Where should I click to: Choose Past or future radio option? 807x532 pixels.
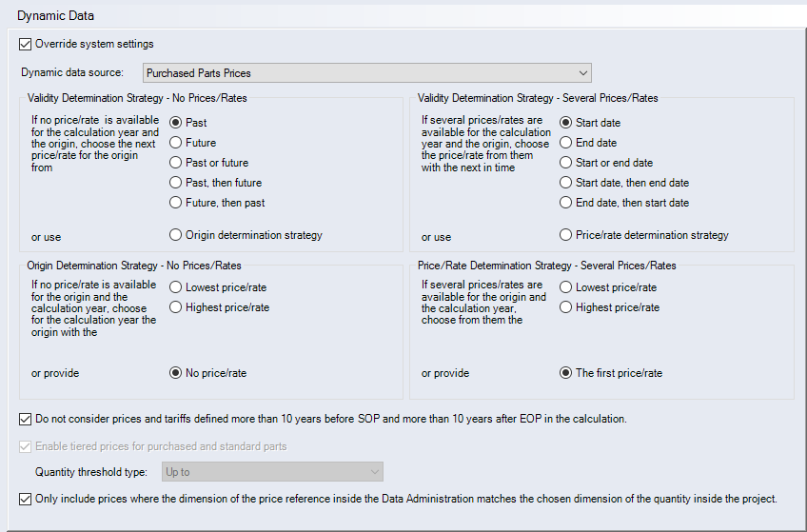(x=175, y=163)
